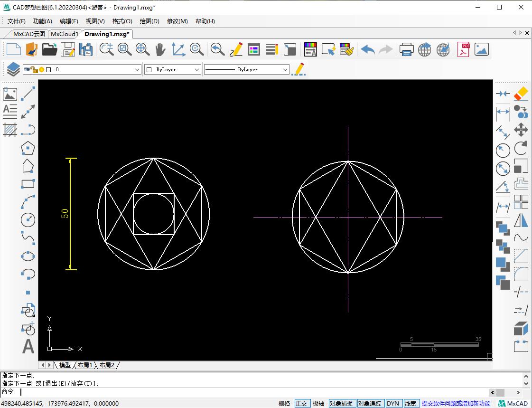Pick the Polygon tool in left toolbar

coord(28,148)
